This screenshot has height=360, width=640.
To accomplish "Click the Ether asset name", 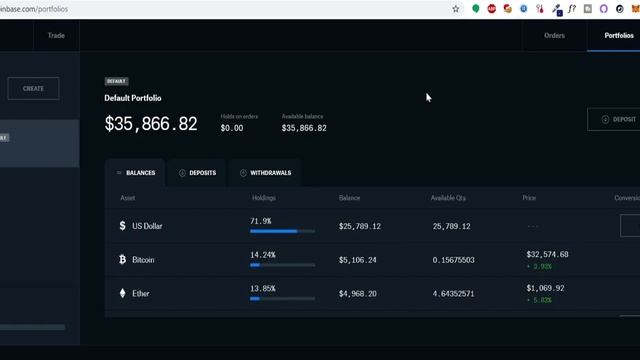I will coord(140,293).
